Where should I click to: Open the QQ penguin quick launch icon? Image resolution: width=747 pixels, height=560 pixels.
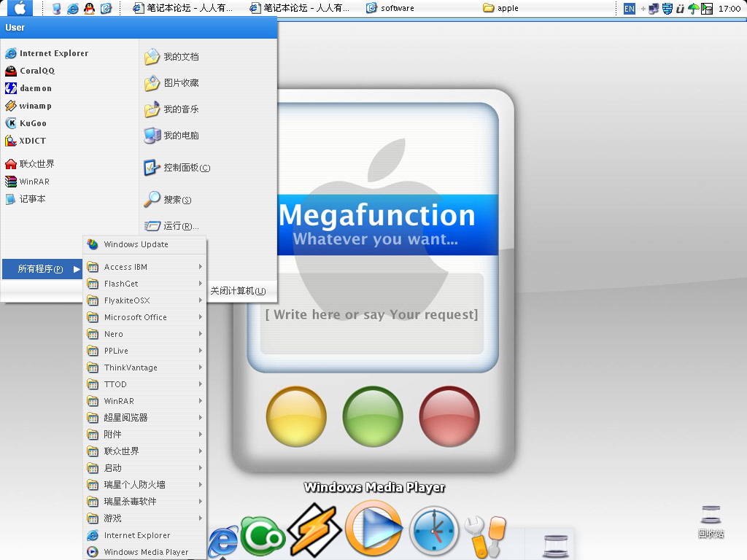click(89, 8)
